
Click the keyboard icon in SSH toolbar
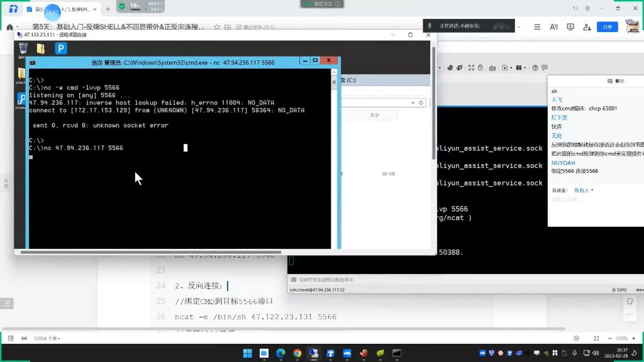[492, 68]
